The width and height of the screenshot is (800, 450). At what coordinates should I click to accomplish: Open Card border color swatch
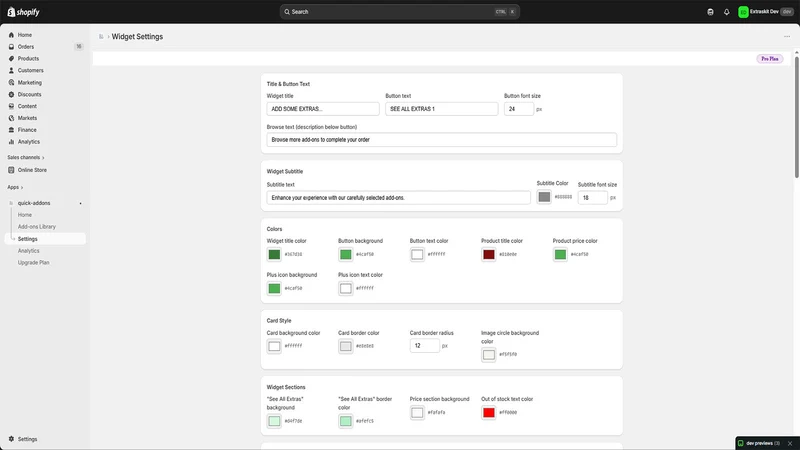[345, 346]
